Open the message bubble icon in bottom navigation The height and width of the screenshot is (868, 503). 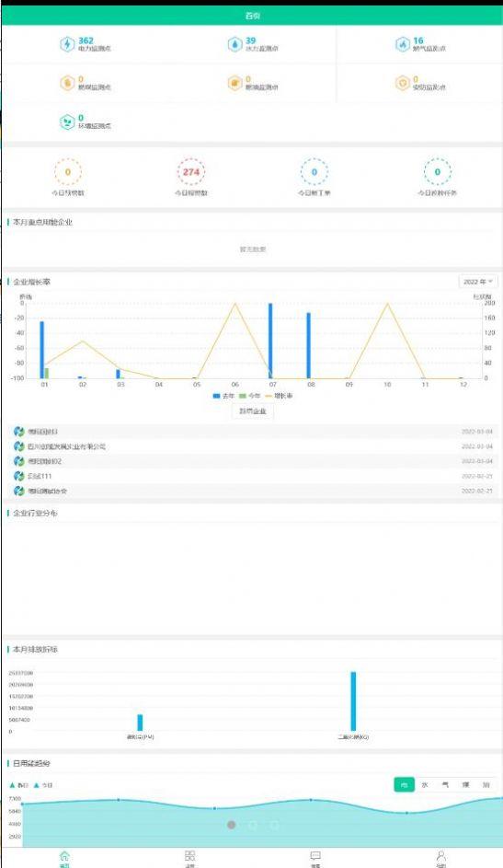pos(315,858)
